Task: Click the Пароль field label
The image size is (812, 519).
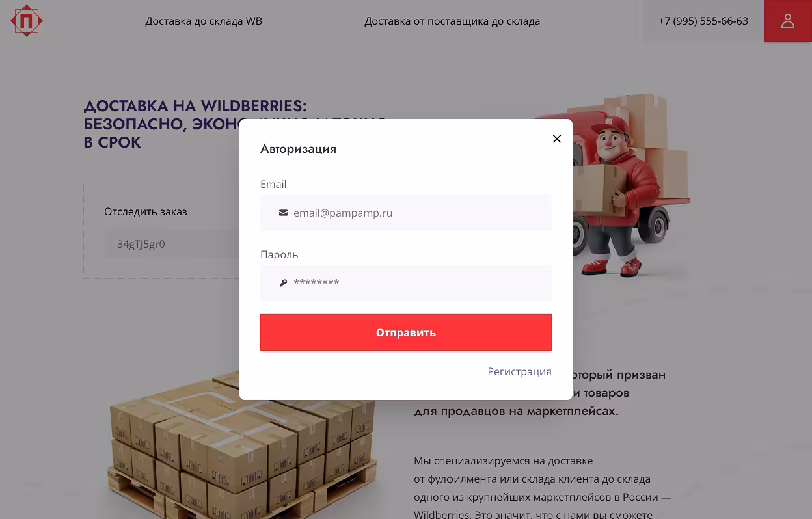Action: 279,254
